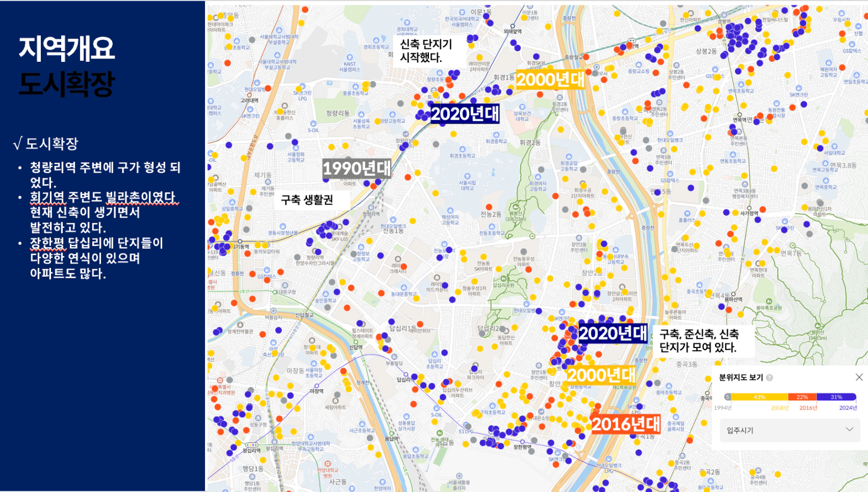The width and height of the screenshot is (868, 492).
Task: Select the orange 22% legend segment
Action: [x=802, y=397]
